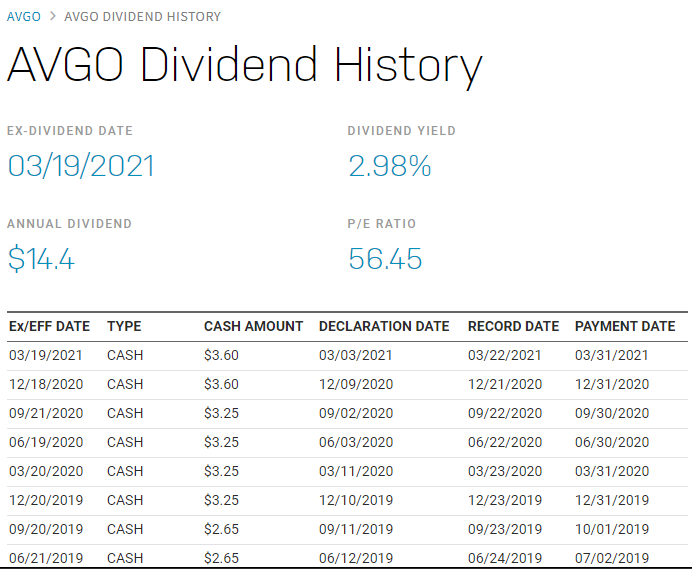Click payment date 09/30/2020
The height and width of the screenshot is (569, 692).
[612, 413]
